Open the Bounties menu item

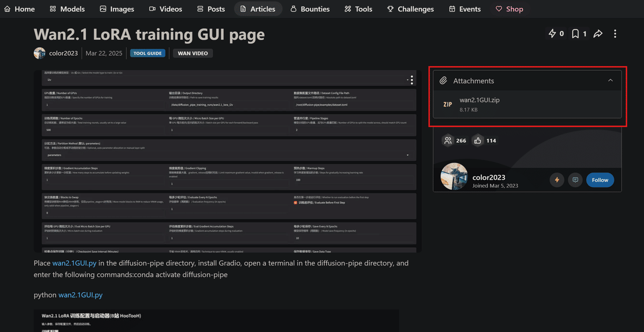click(310, 9)
